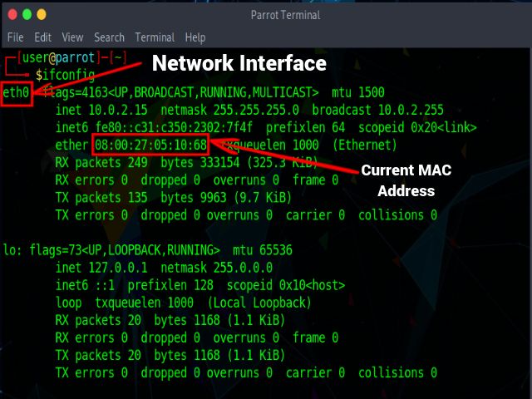Open the Help menu
This screenshot has height=399, width=532.
pyautogui.click(x=195, y=37)
